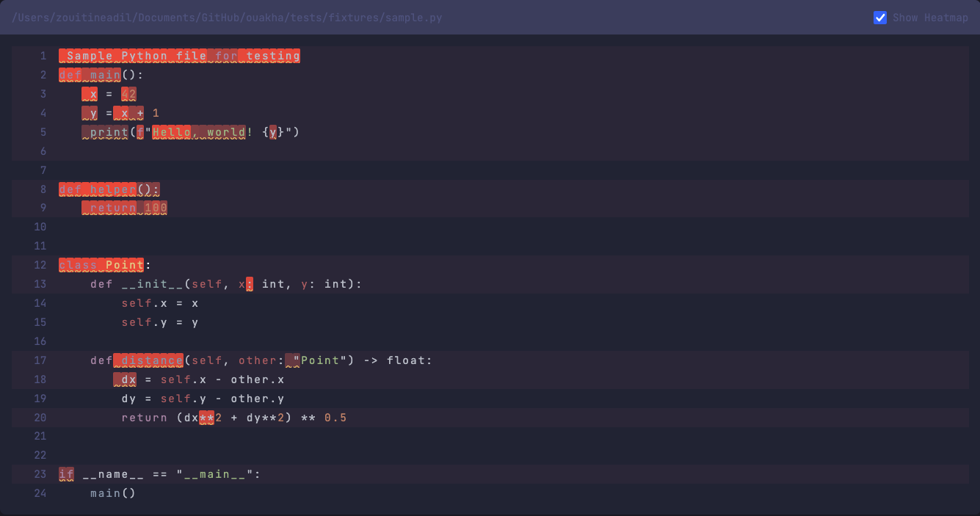The height and width of the screenshot is (516, 980).
Task: Click 'dy = self.y - other.y' on line 19
Action: pyautogui.click(x=203, y=399)
